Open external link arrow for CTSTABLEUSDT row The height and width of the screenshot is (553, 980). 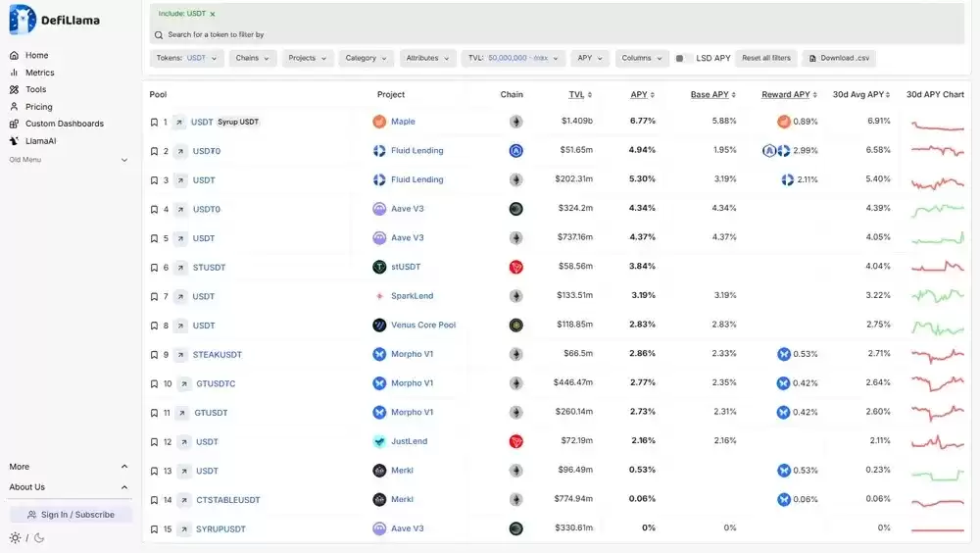pos(184,500)
